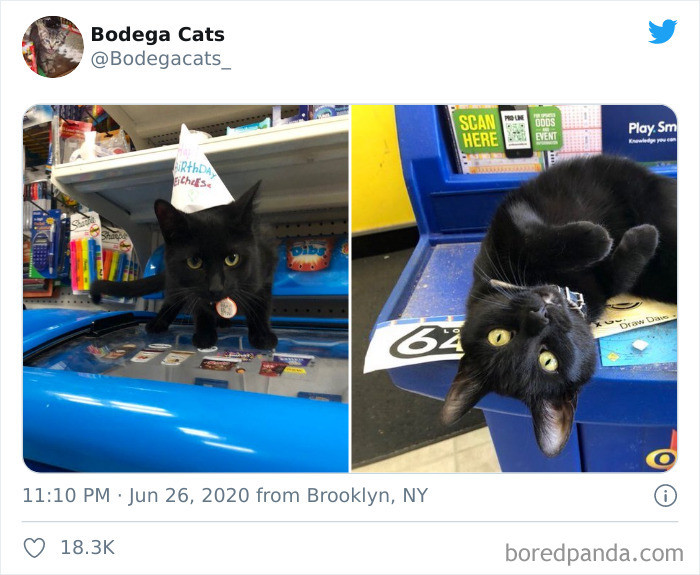Click the Brooklyn, NY location text

tap(367, 496)
